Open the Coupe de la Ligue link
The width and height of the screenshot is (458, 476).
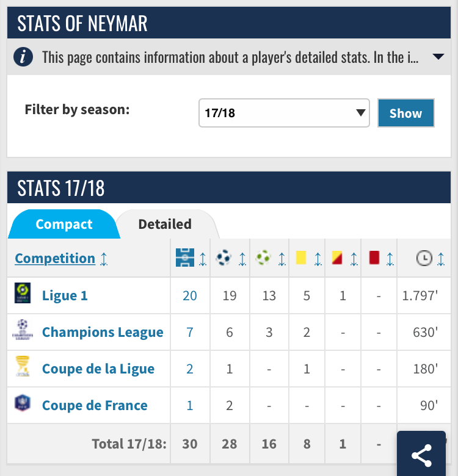coord(98,369)
